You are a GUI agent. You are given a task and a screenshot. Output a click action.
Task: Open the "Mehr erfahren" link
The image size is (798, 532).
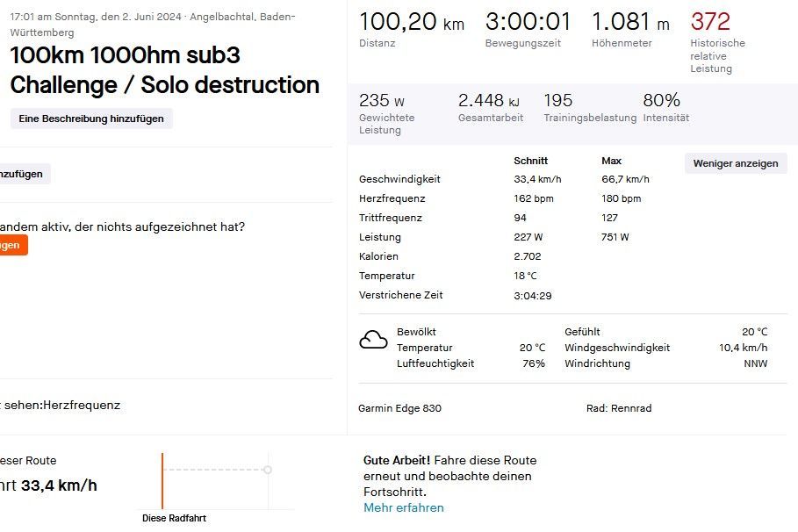(403, 507)
